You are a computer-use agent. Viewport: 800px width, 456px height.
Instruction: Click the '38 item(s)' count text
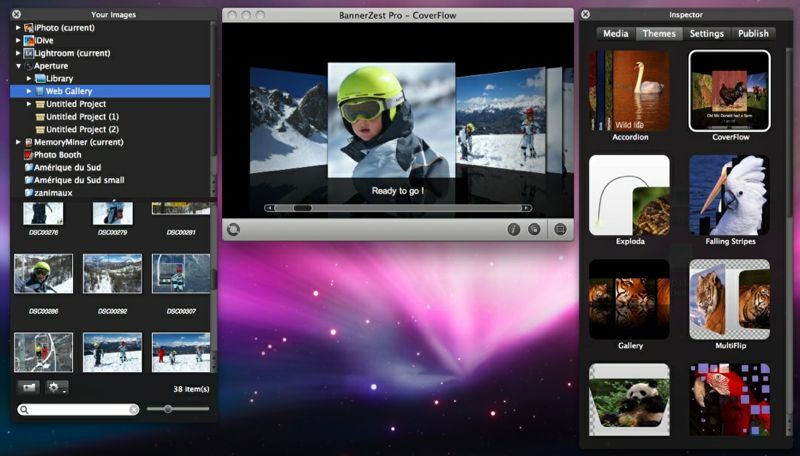pos(191,389)
